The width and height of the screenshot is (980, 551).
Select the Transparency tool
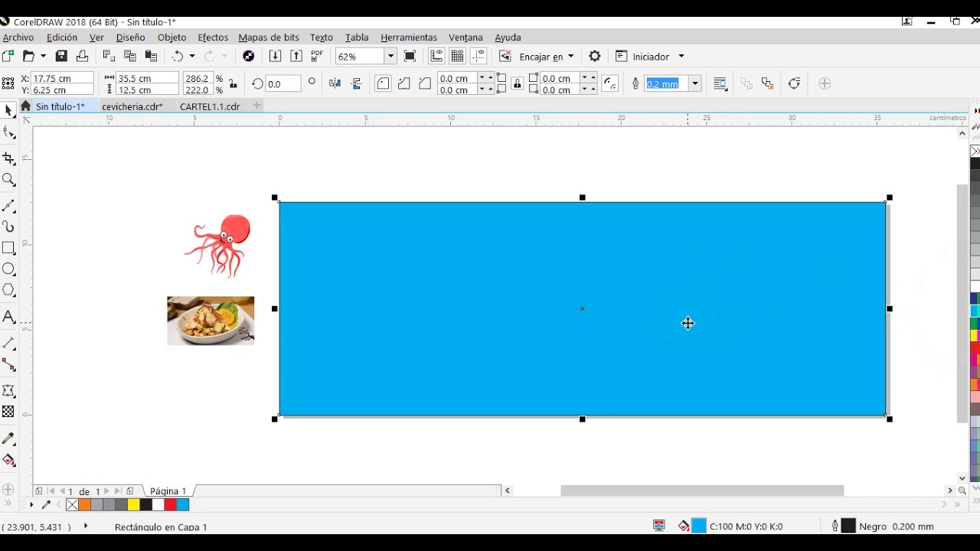click(x=8, y=412)
